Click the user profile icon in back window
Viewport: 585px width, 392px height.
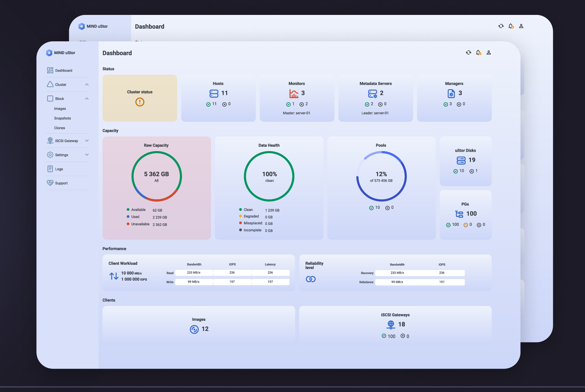tap(521, 26)
